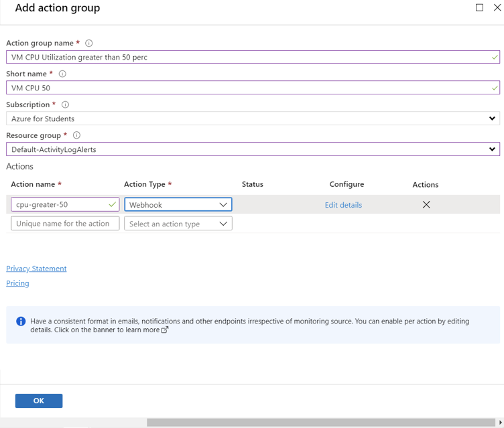The width and height of the screenshot is (504, 428).
Task: Maximize the Add action group panel
Action: pyautogui.click(x=479, y=7)
